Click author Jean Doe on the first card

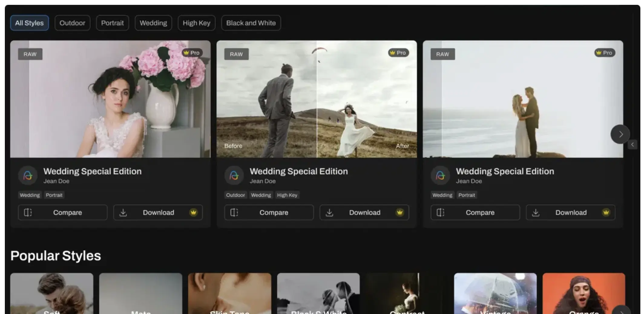click(x=56, y=181)
